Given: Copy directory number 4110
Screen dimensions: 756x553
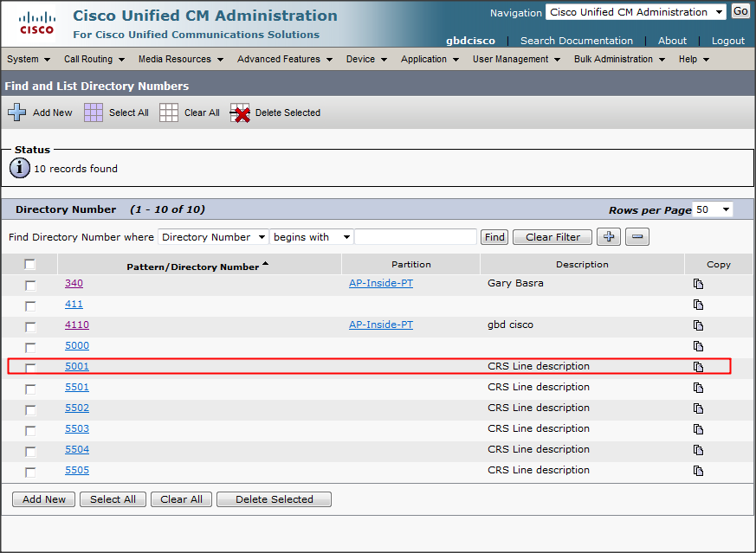Looking at the screenshot, I should click(x=698, y=325).
